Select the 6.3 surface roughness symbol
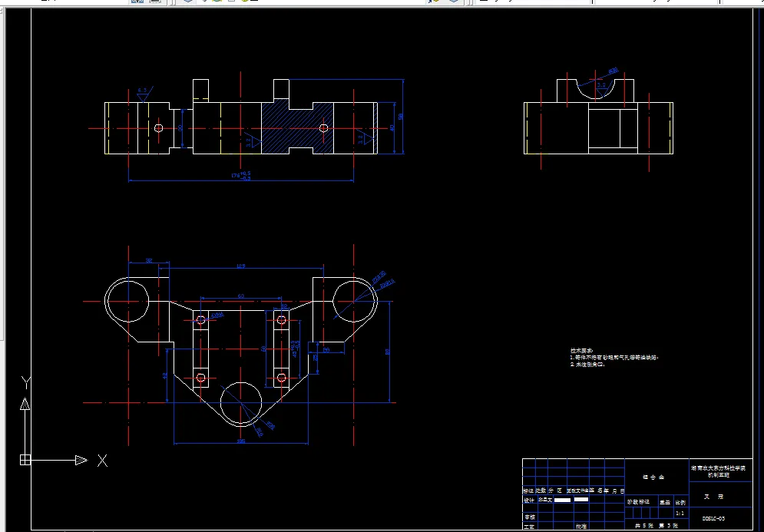 click(143, 93)
